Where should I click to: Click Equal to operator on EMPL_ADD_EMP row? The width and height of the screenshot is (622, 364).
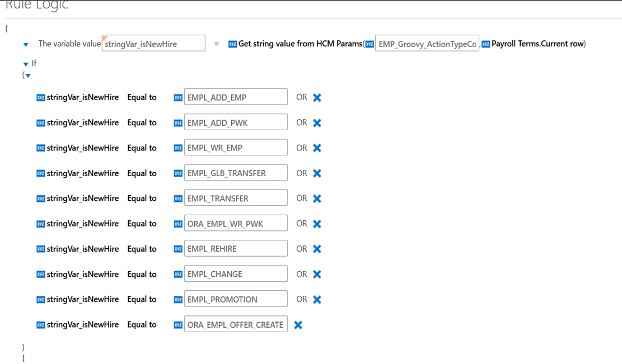pos(142,97)
